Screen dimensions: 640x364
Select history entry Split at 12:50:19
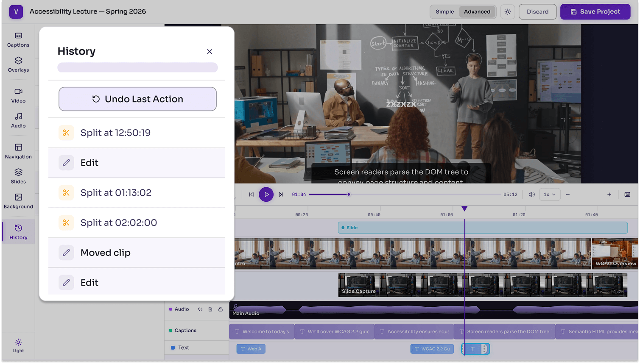pyautogui.click(x=137, y=133)
